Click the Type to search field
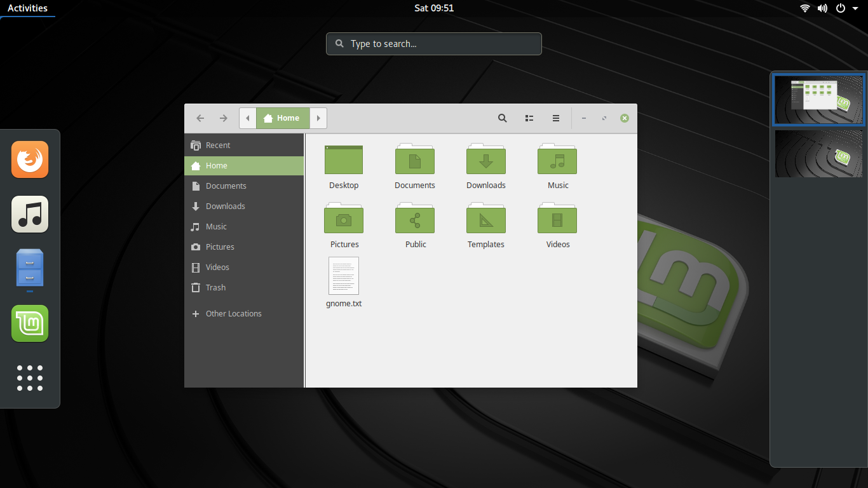 434,43
